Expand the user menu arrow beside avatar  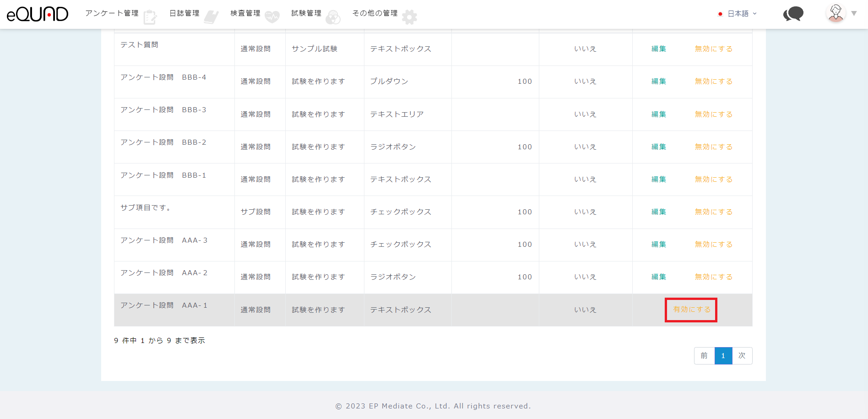(x=854, y=14)
